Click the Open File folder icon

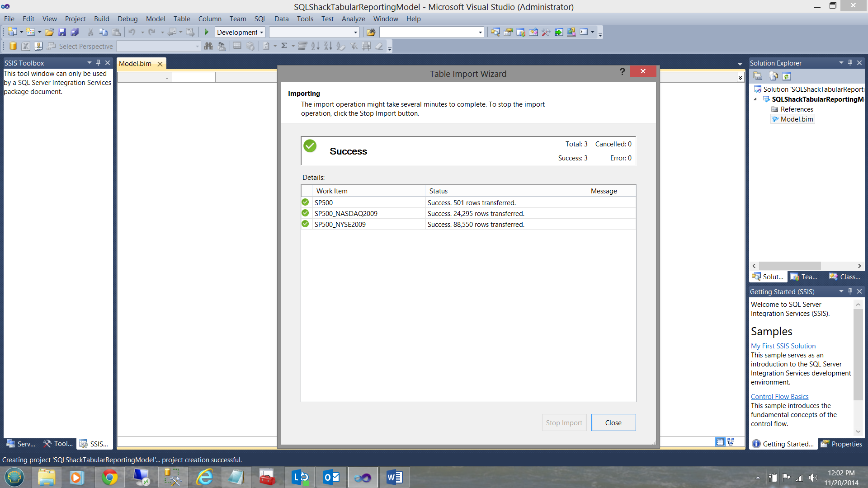point(49,32)
